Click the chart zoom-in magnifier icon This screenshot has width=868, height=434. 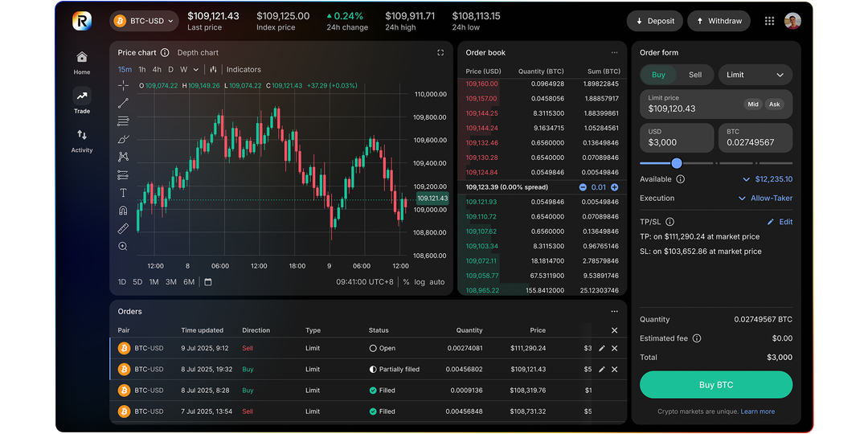click(x=123, y=247)
